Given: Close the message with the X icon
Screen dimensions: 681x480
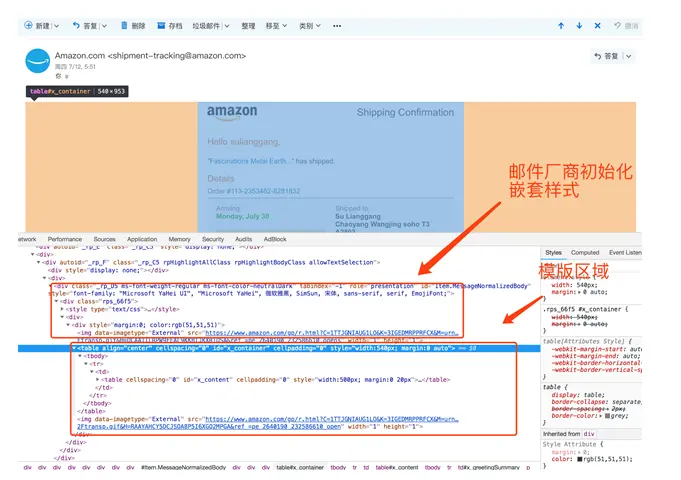Looking at the screenshot, I should (x=598, y=26).
